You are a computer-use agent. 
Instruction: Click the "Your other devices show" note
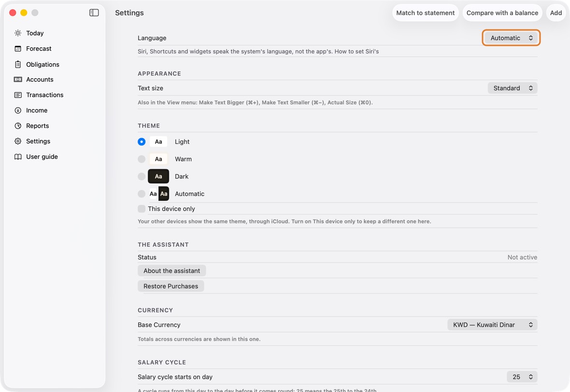(284, 222)
